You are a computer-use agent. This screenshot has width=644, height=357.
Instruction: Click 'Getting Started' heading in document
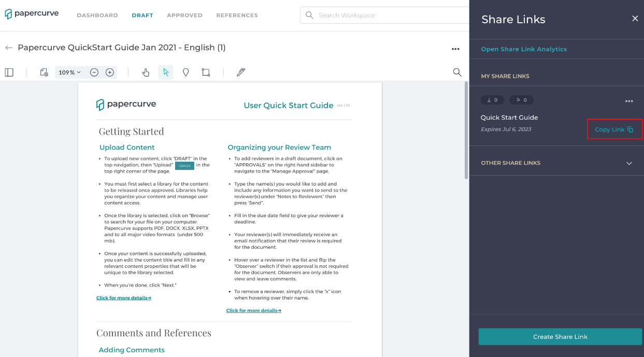131,131
